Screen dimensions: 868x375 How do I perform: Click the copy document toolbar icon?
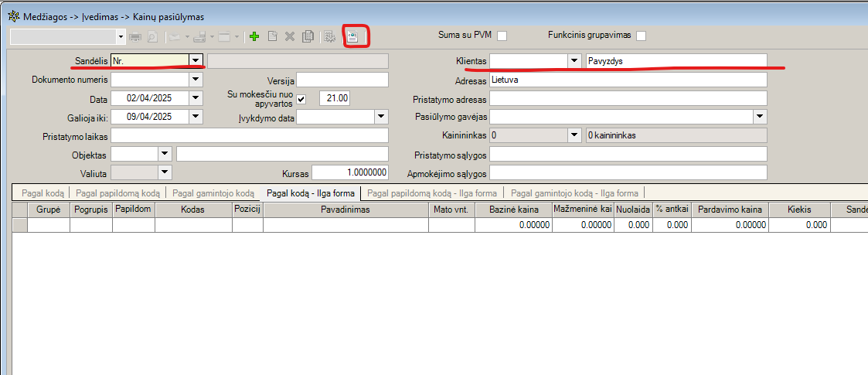[308, 36]
